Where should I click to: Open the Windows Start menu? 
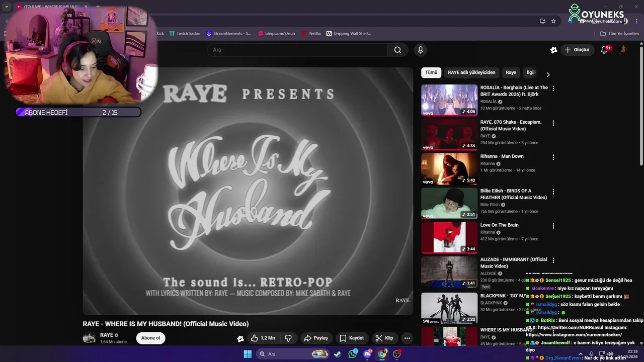(x=248, y=354)
